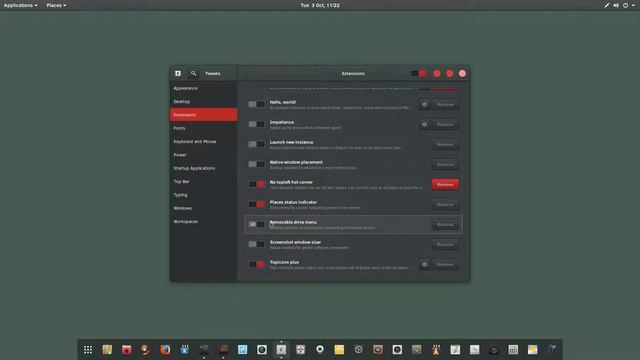Click the 'Removable drive menu' title text
This screenshot has width=640, height=360.
pyautogui.click(x=293, y=222)
